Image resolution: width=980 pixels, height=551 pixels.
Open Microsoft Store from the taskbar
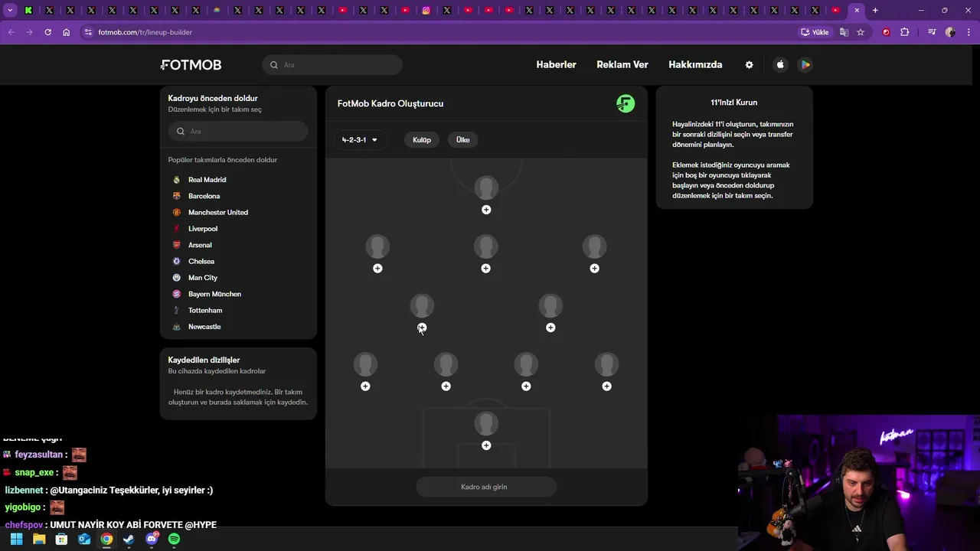pyautogui.click(x=61, y=540)
